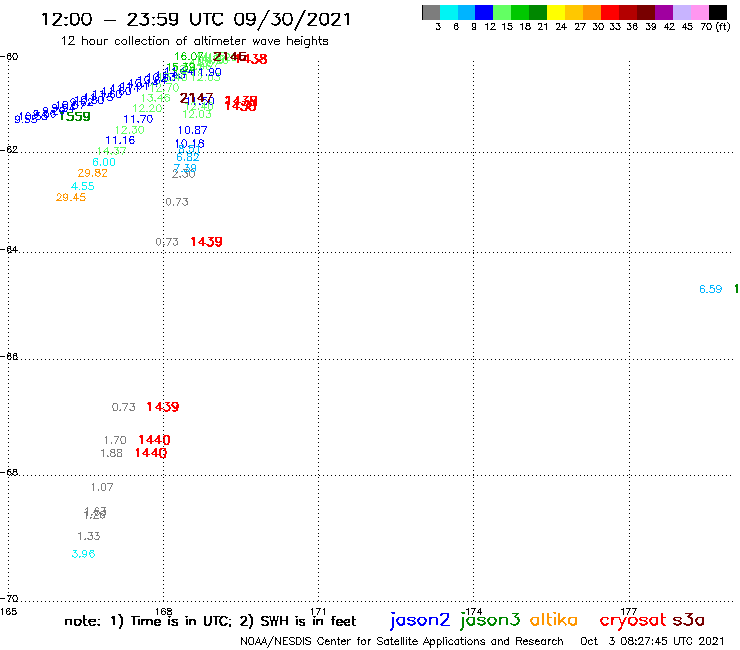Click the cyan wave height value 6.00

point(104,162)
